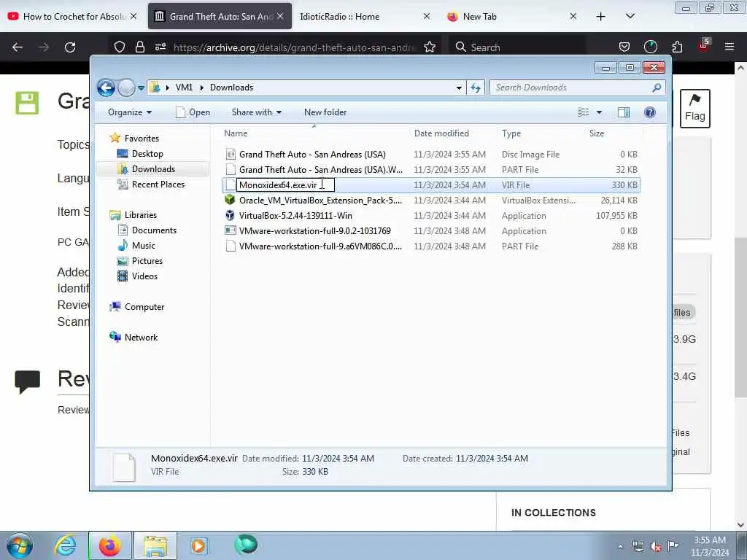Select VMware-workstation PART file row
Viewport: 747px width, 560px height.
(x=431, y=246)
